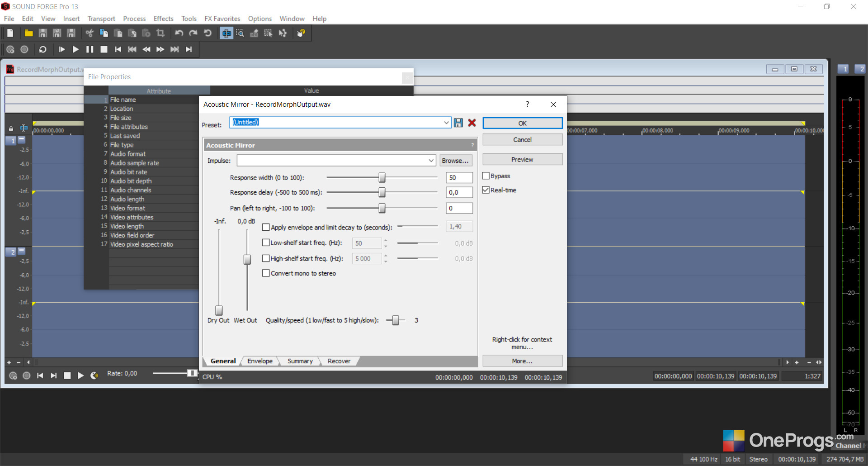
Task: Select the highlighted Edit tool icon
Action: click(x=226, y=33)
